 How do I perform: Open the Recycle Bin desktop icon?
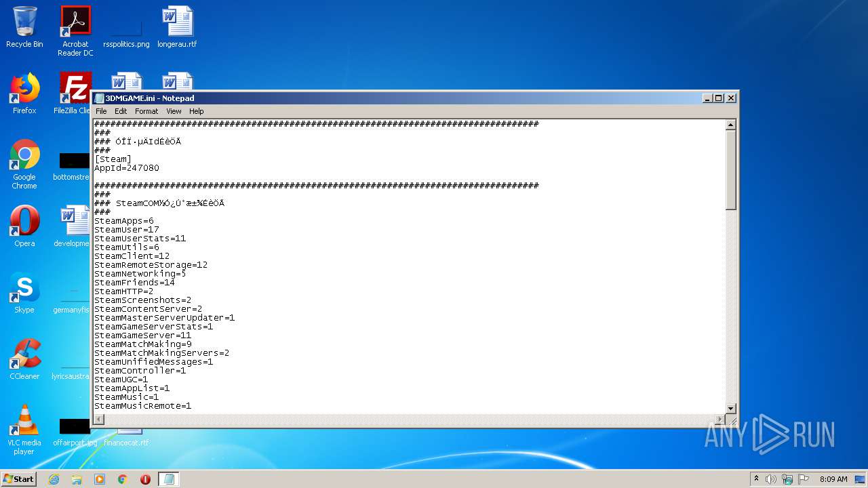(24, 27)
